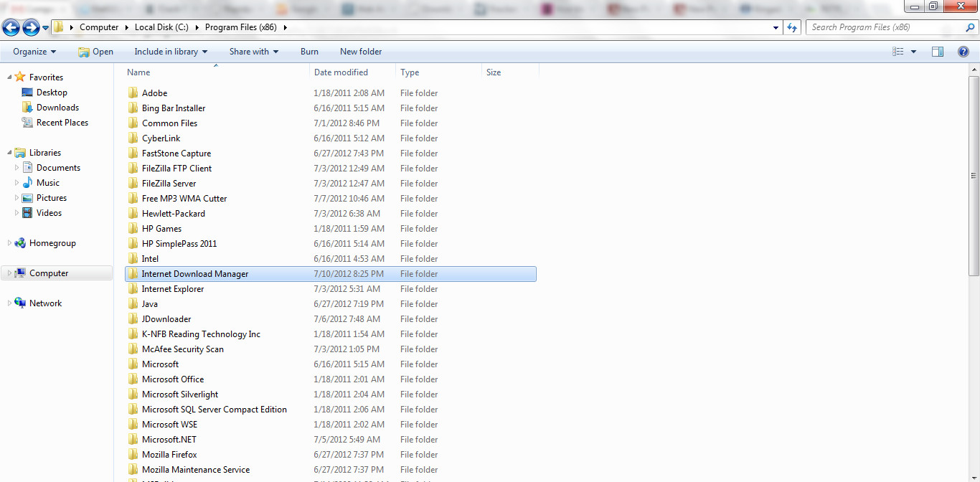Select the Hewlett-Packard folder icon
Viewport: 980px width, 482px height.
tap(133, 213)
